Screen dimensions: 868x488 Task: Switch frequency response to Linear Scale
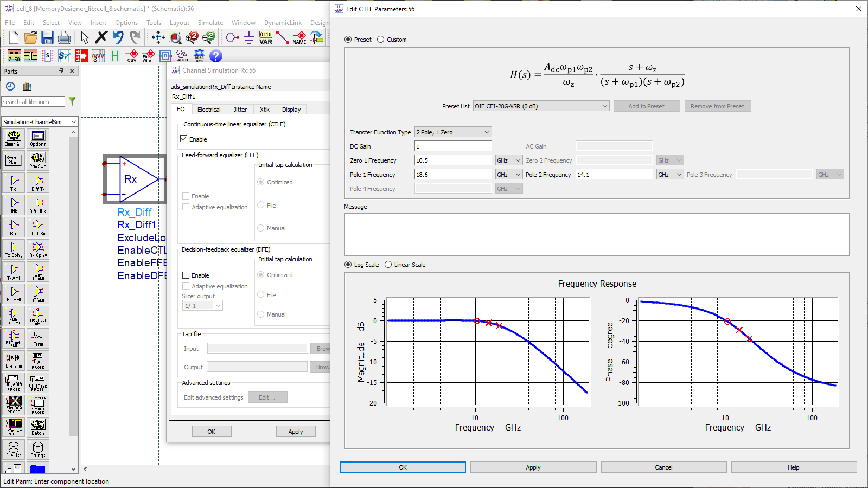[388, 264]
